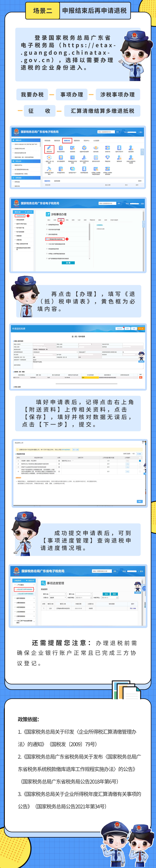Click the 税务数字账户 icon
This screenshot has height=868, width=156.
tap(73, 169)
